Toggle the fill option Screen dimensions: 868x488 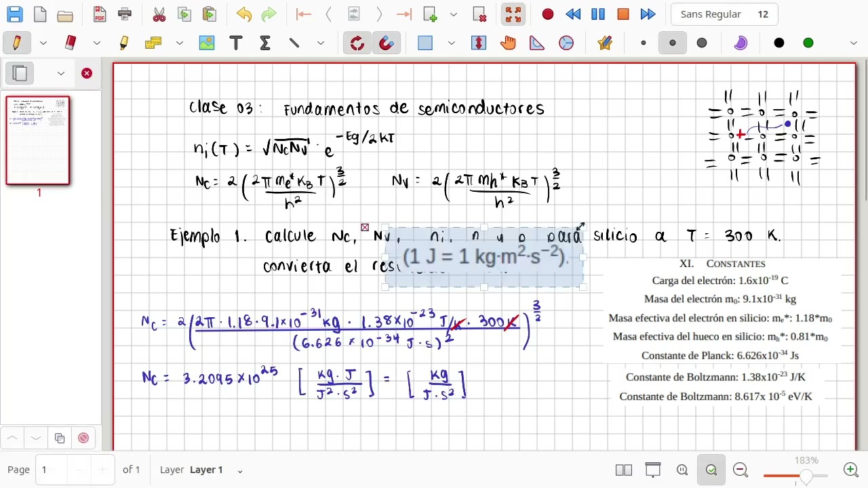(x=741, y=43)
